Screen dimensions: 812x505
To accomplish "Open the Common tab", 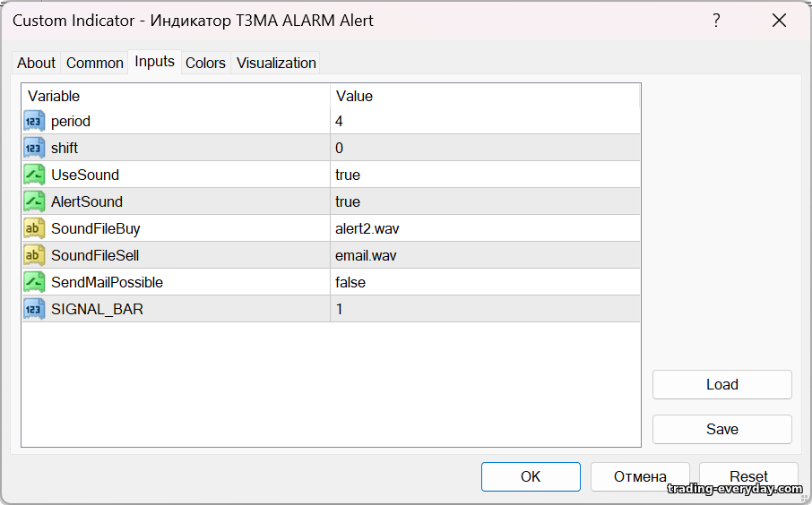I will [95, 63].
